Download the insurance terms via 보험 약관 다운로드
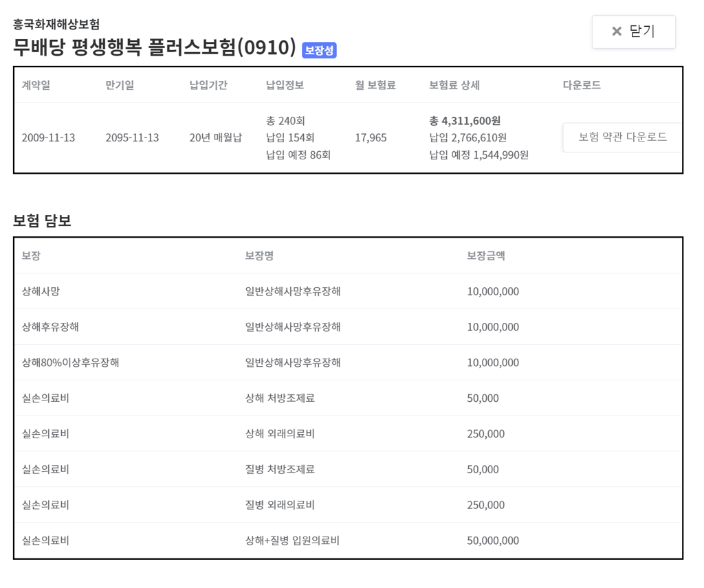This screenshot has height=588, width=704. (622, 137)
